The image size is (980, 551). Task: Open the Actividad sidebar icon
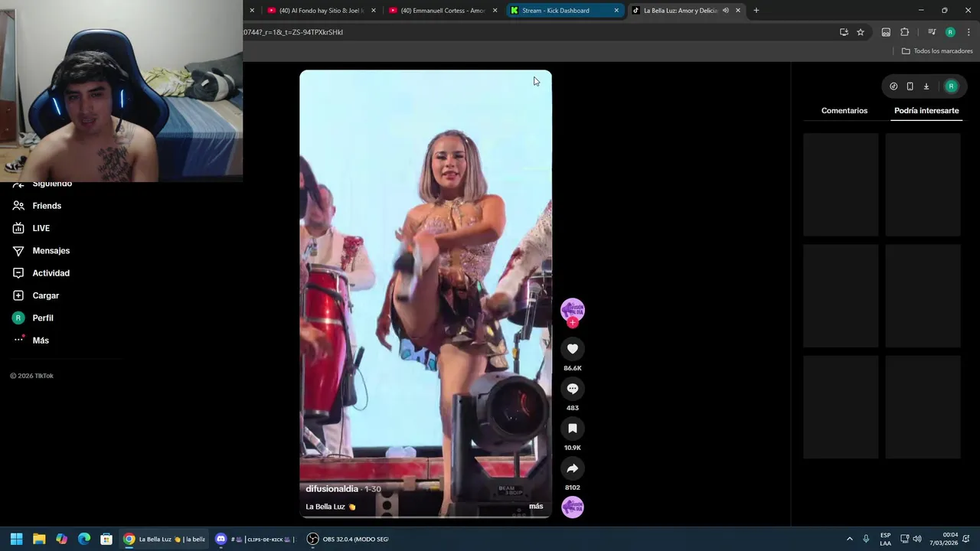[x=18, y=273]
